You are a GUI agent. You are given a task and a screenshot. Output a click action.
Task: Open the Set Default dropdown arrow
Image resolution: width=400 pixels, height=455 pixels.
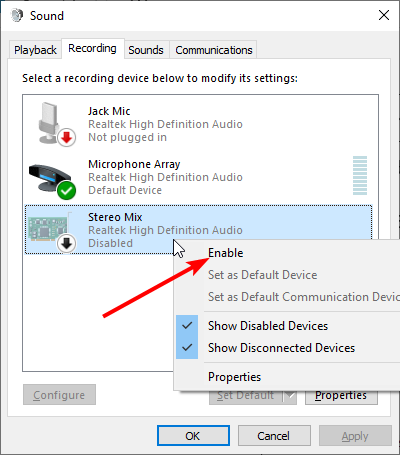point(290,395)
